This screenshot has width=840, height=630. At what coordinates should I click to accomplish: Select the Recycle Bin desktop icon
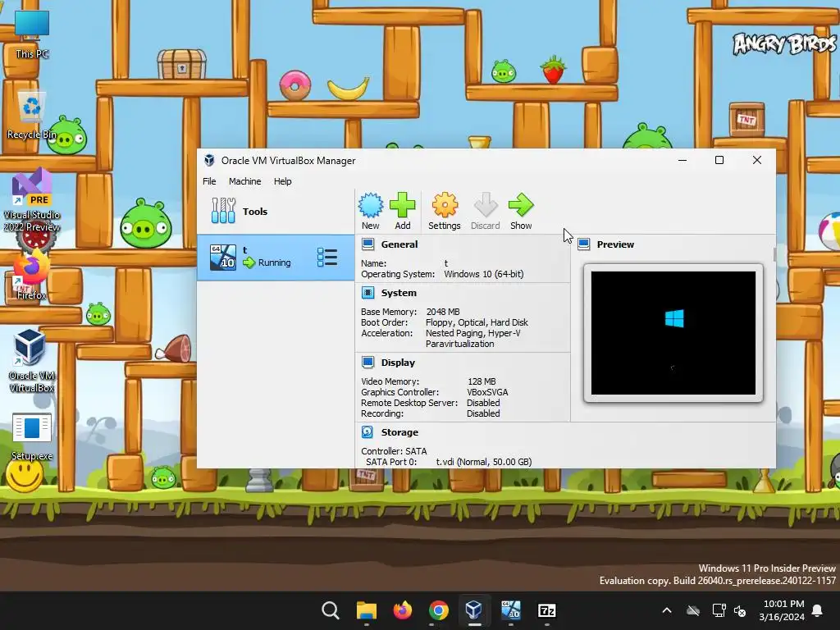click(32, 116)
